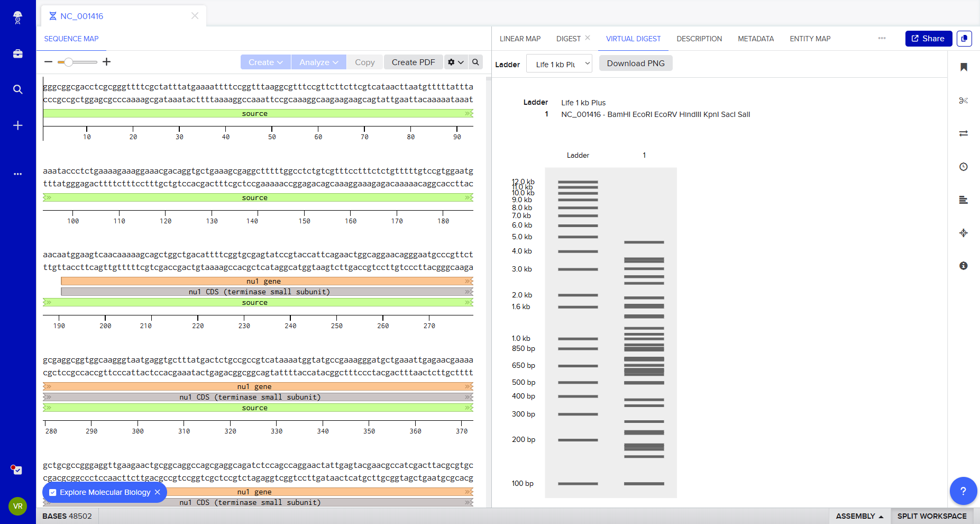
Task: Expand the Analyze dropdown menu
Action: (x=318, y=62)
